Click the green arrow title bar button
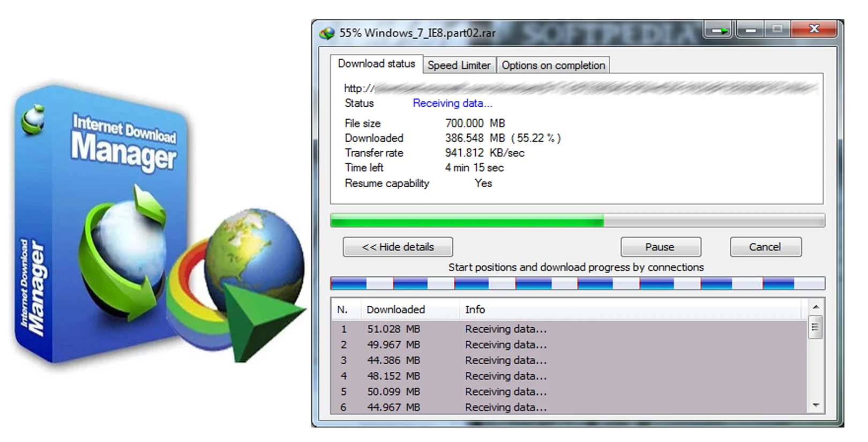This screenshot has width=868, height=442. click(719, 31)
